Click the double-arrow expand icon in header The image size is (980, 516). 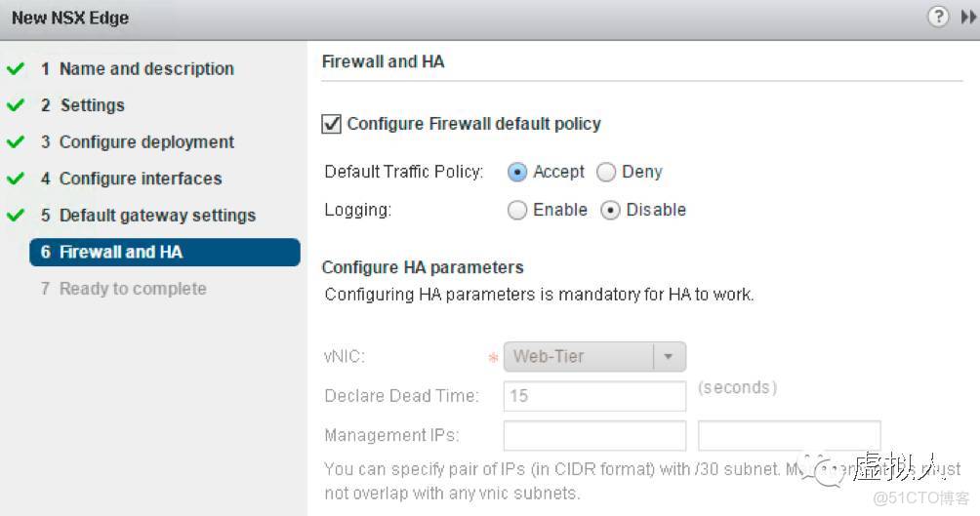[x=967, y=18]
